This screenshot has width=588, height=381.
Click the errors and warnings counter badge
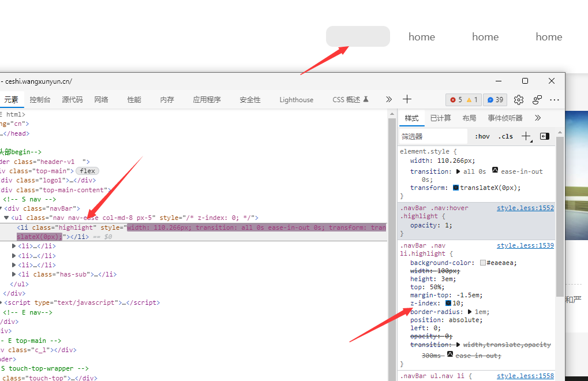463,100
